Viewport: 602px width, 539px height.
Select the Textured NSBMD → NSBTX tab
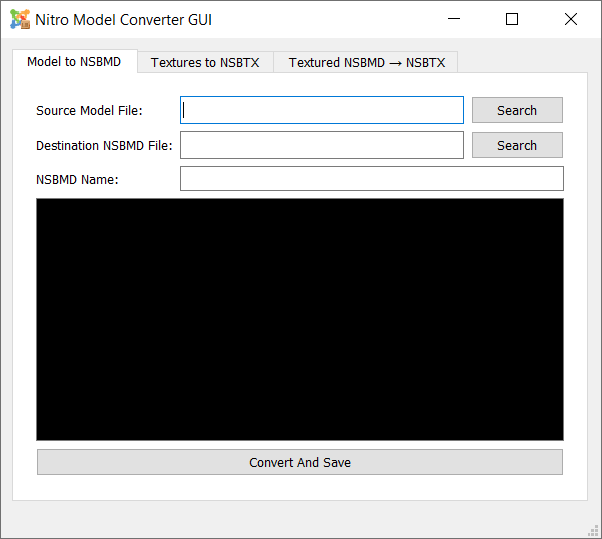366,62
